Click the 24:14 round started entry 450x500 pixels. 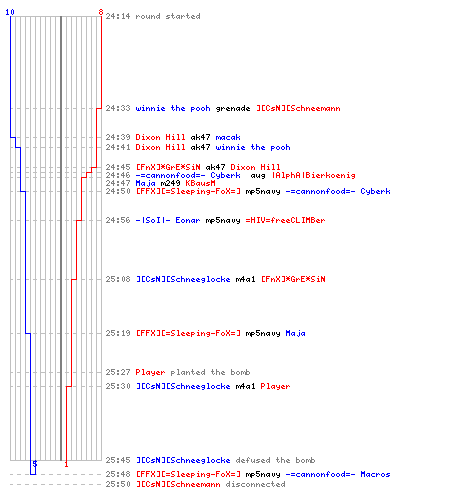click(x=153, y=16)
